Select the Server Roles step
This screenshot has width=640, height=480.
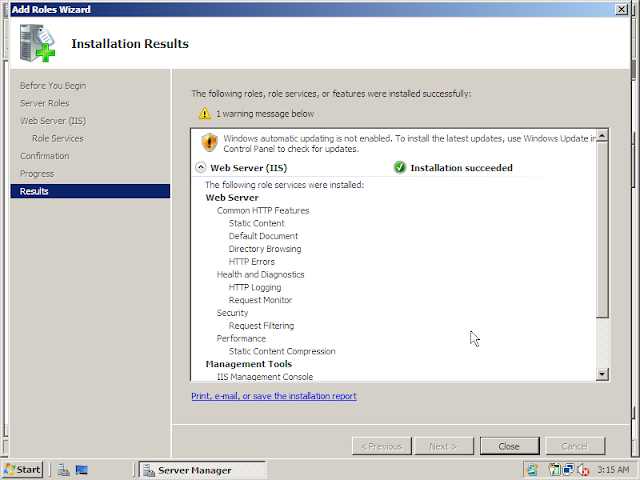tap(45, 103)
